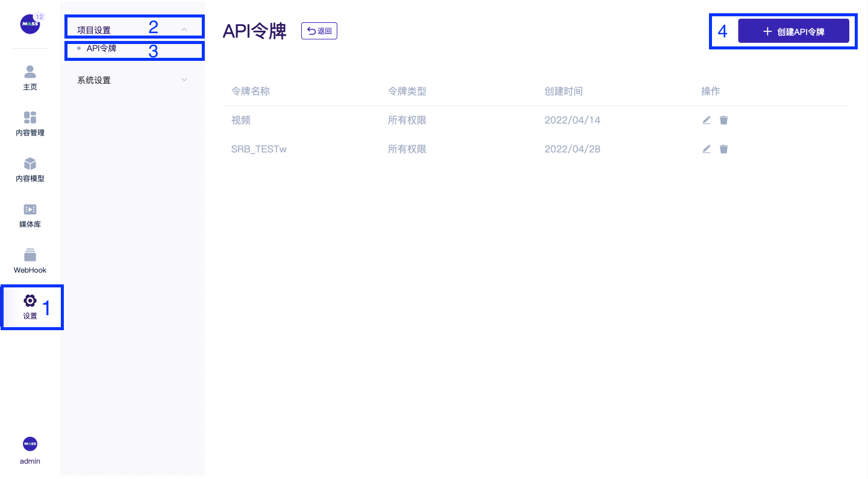Delete the SRB_TESTw token

(x=723, y=149)
